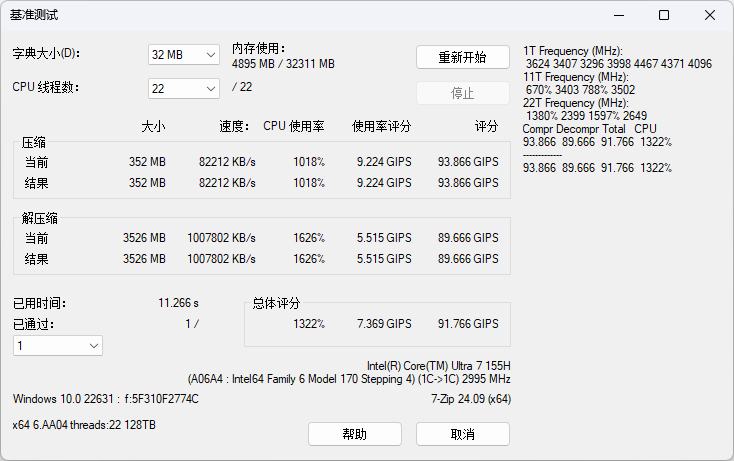Screen dimensions: 734x461
Task: Click the 总体评分 value 91.766 GIPS
Action: tap(468, 324)
